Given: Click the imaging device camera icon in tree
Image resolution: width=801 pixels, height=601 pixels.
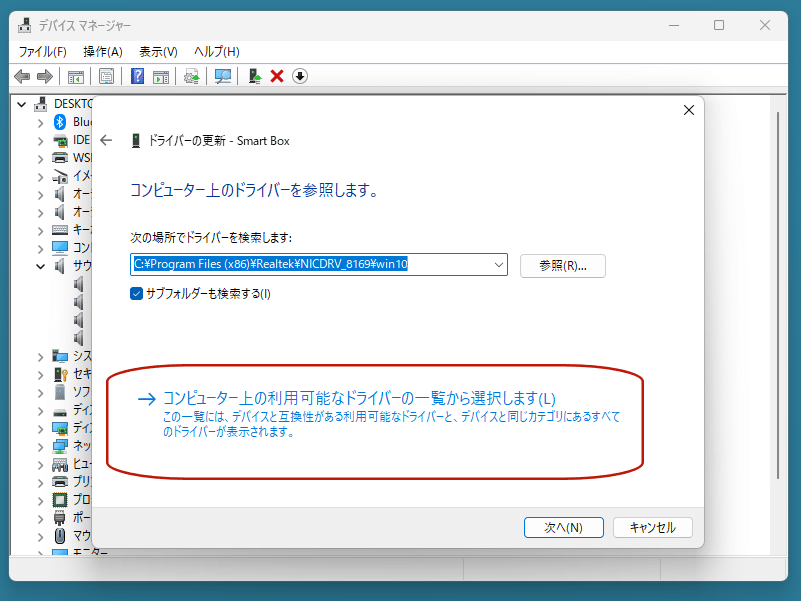Looking at the screenshot, I should (60, 176).
